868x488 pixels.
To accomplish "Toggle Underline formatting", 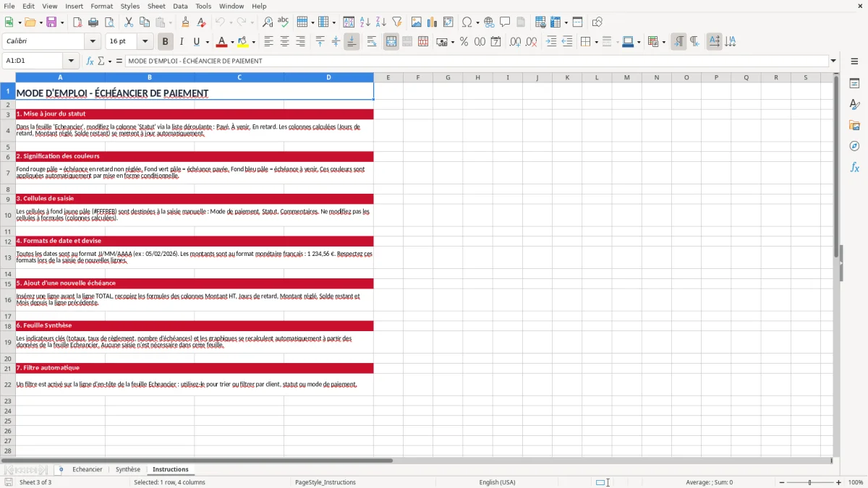I will pyautogui.click(x=197, y=42).
